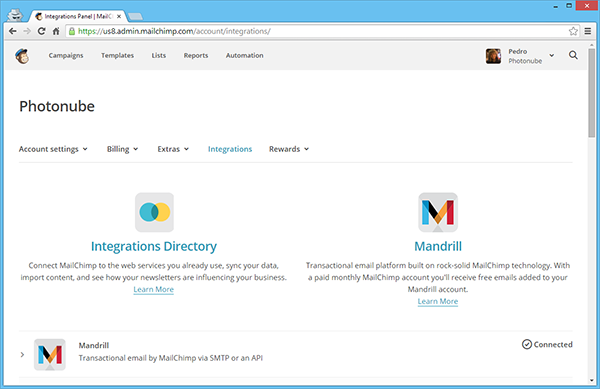Open Reports in top navigation
Viewport: 600px width, 389px height.
196,55
